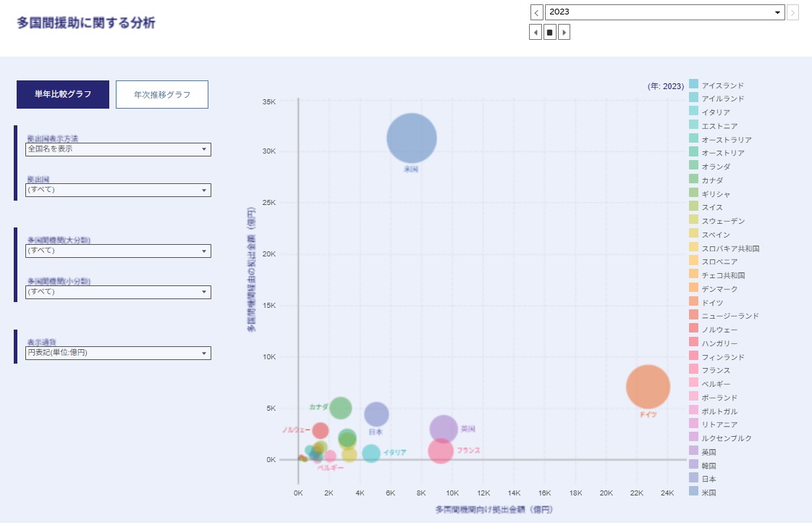Open the 多国間機関(大分類) dropdown
This screenshot has height=523, width=812.
tap(118, 251)
